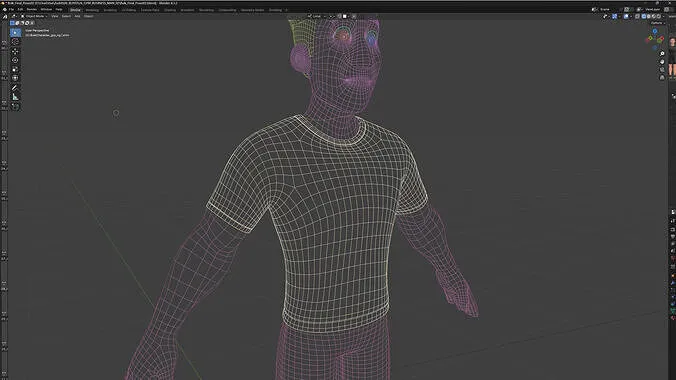Open the Render menu
676x380 pixels.
[x=31, y=9]
